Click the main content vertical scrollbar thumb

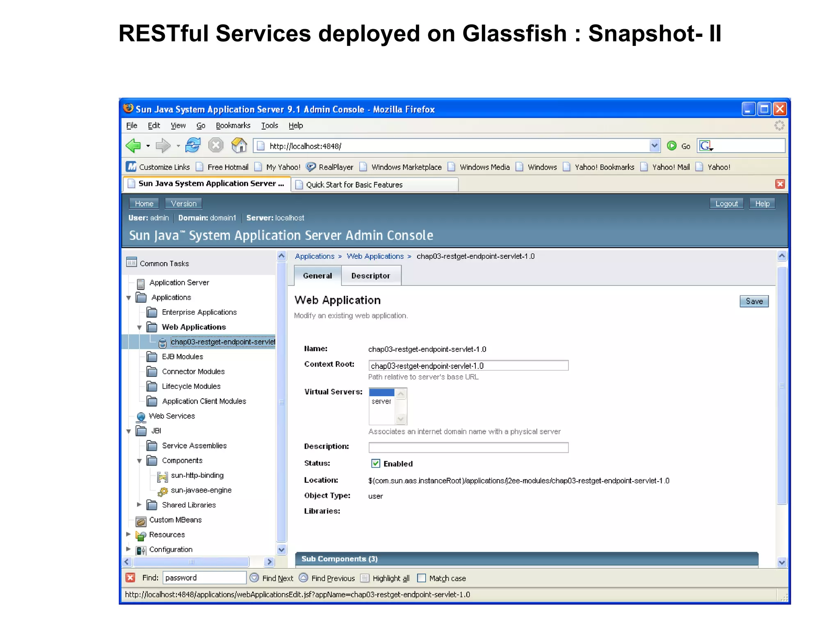782,386
